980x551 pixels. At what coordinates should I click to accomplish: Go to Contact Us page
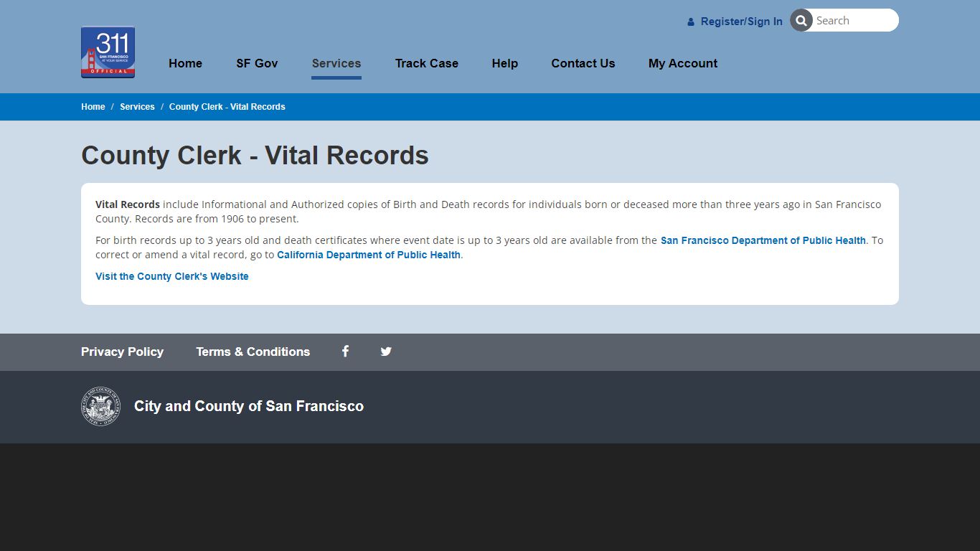583,63
